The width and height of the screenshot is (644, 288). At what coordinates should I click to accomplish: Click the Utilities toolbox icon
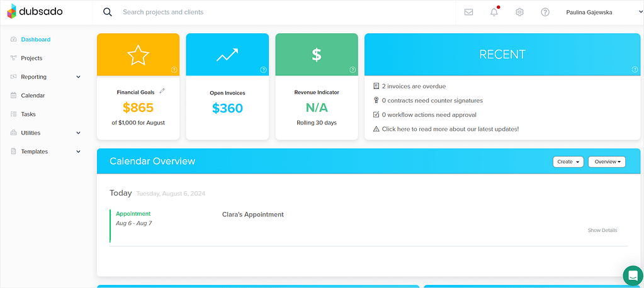pyautogui.click(x=13, y=133)
